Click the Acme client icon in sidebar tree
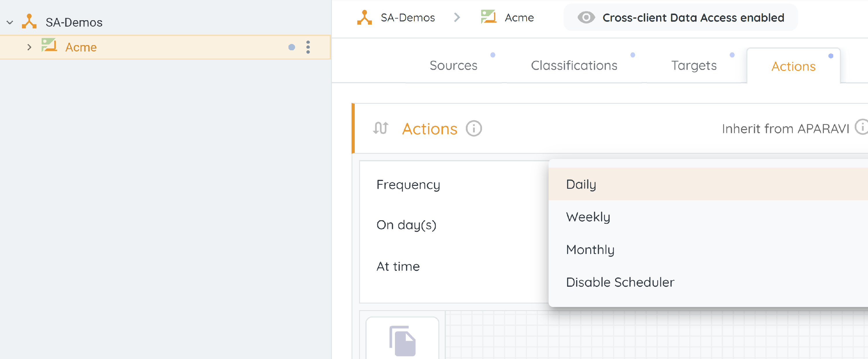Viewport: 868px width, 359px height. pos(49,45)
